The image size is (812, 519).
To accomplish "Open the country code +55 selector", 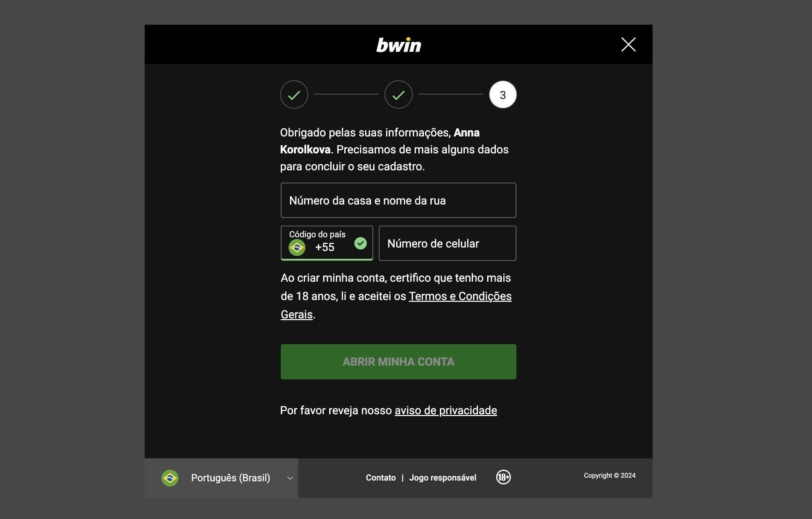I will 327,243.
